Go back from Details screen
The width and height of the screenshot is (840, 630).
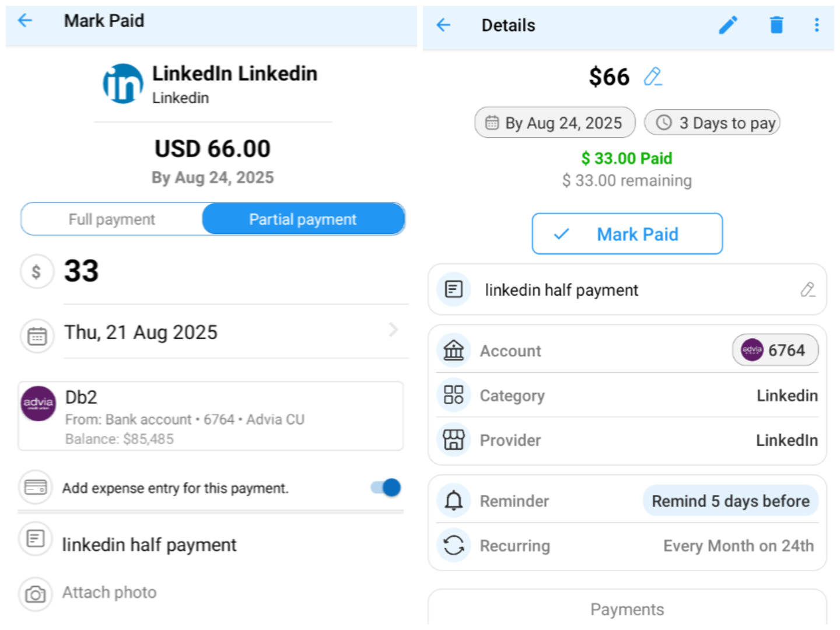(444, 25)
